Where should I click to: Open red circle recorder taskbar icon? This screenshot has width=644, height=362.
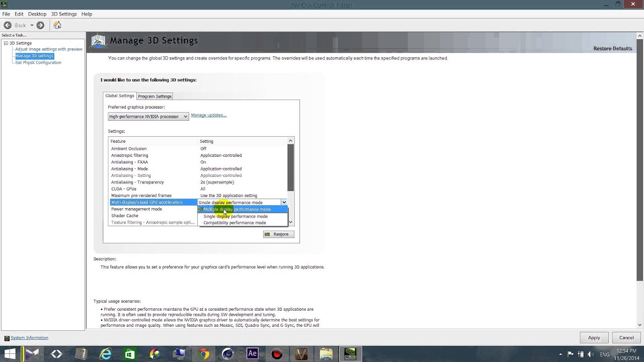coord(277,354)
